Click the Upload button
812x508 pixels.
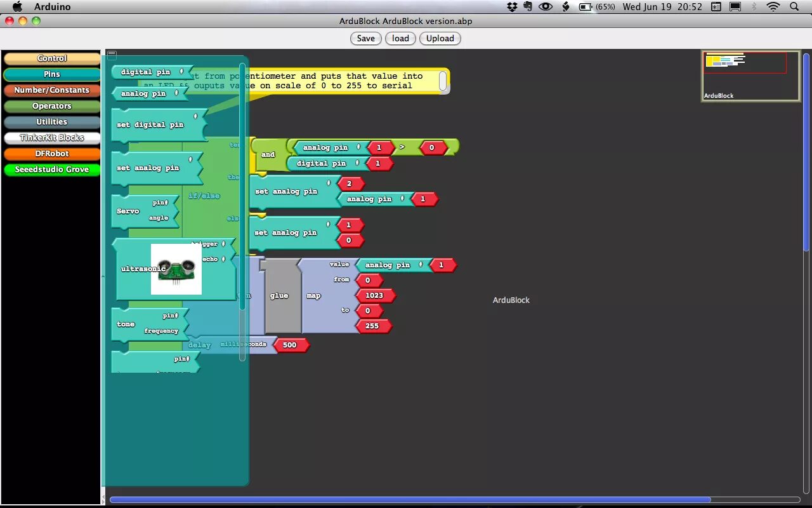click(x=440, y=38)
